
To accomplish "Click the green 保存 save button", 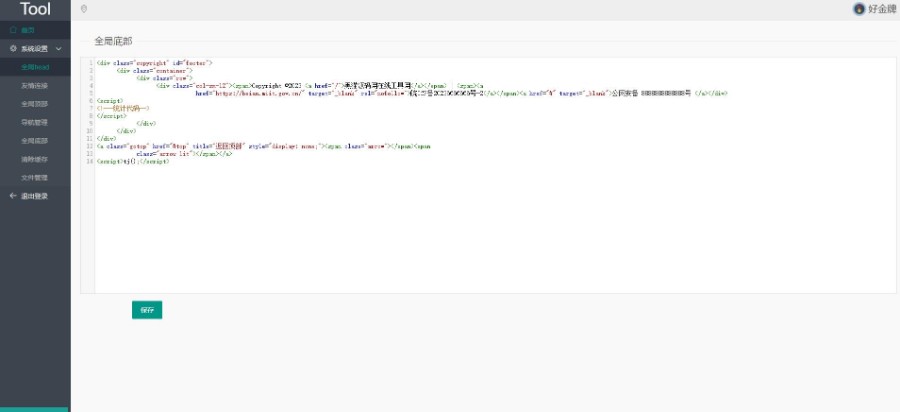I will coord(147,310).
